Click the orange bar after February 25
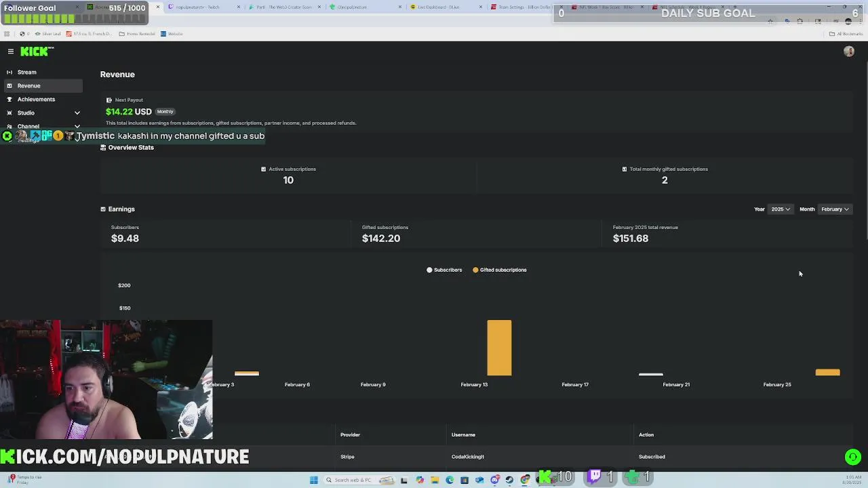Viewport: 868px width, 488px height. point(827,372)
